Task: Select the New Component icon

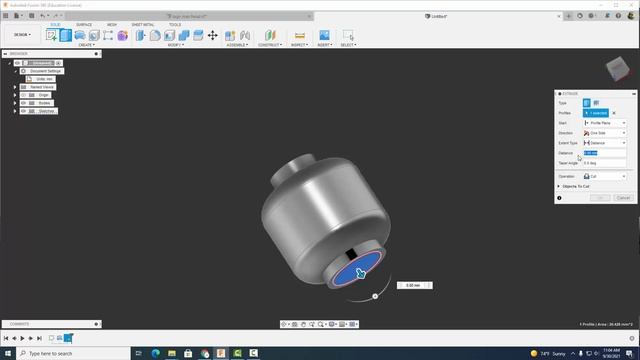Action: 230,36
